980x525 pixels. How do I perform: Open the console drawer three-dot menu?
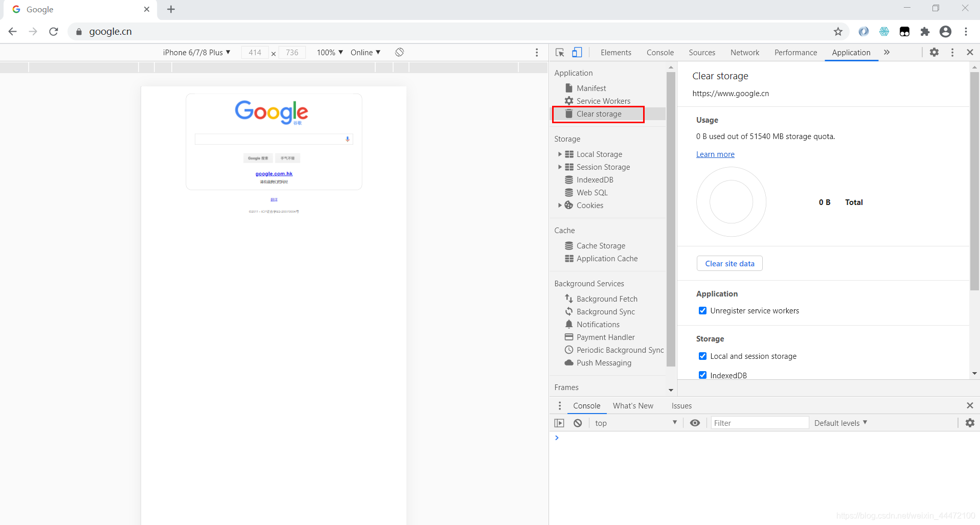(560, 405)
